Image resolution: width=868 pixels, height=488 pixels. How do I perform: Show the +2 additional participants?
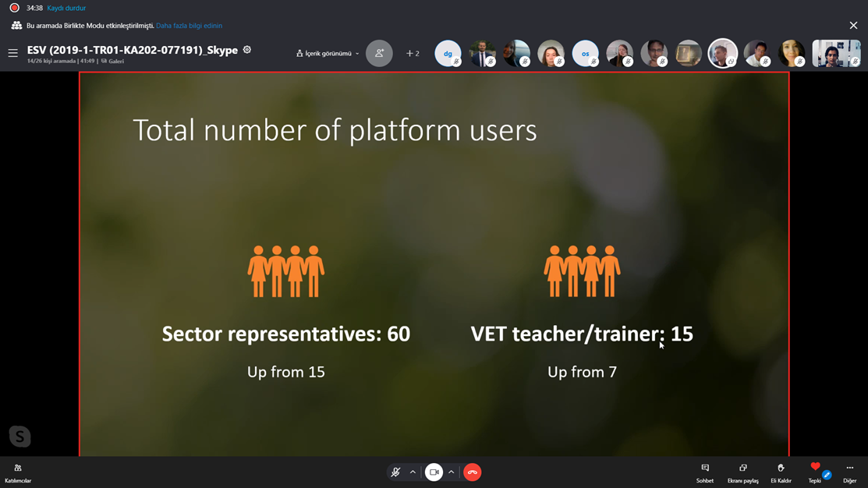(x=413, y=54)
